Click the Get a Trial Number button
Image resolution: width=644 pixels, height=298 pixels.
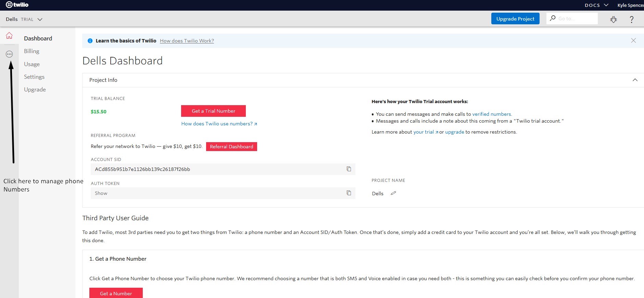tap(213, 111)
